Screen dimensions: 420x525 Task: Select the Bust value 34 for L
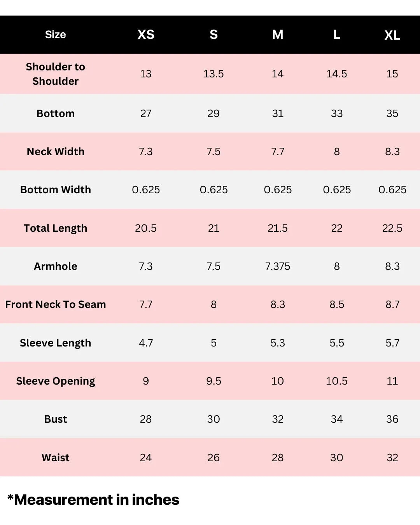click(337, 419)
